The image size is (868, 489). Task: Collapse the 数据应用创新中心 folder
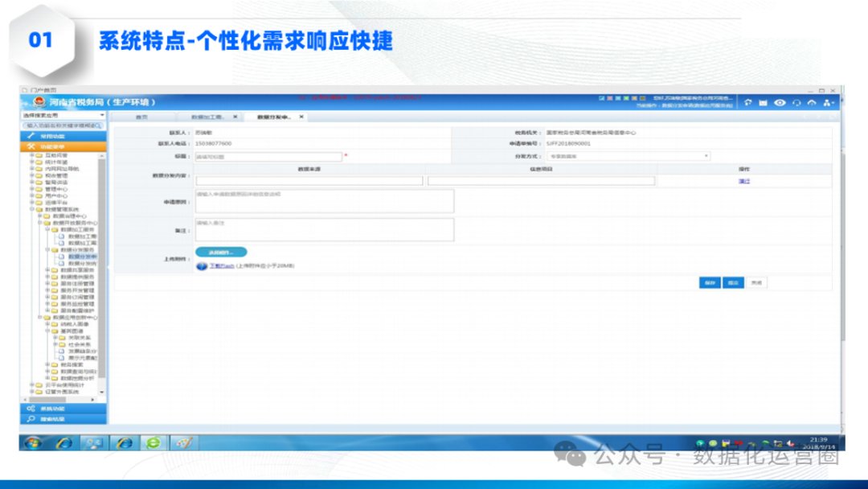(x=40, y=318)
